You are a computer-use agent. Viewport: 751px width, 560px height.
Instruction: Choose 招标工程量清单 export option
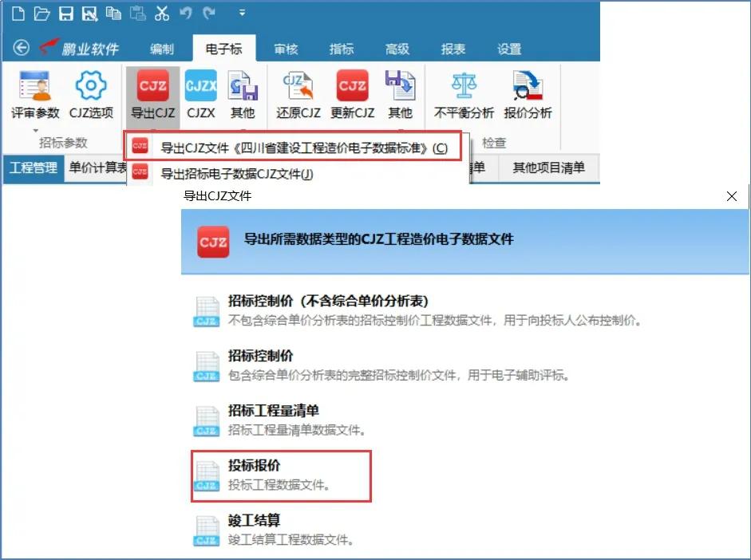pos(273,411)
